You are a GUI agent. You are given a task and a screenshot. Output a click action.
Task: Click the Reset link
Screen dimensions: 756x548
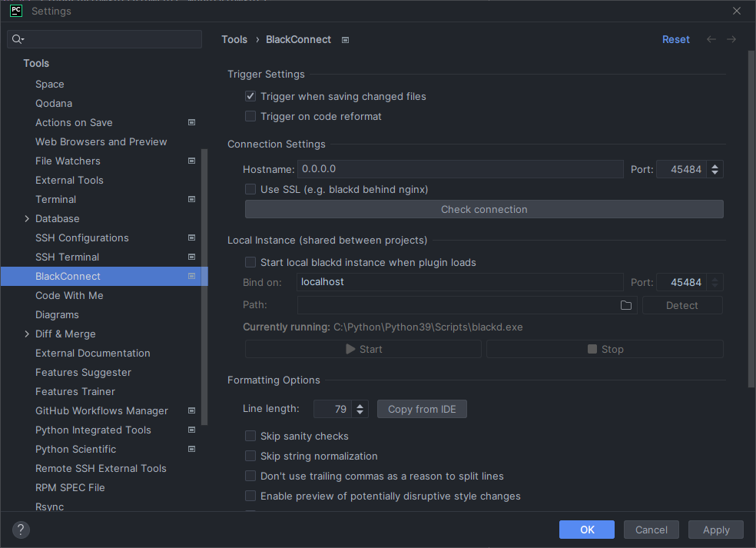pyautogui.click(x=675, y=39)
